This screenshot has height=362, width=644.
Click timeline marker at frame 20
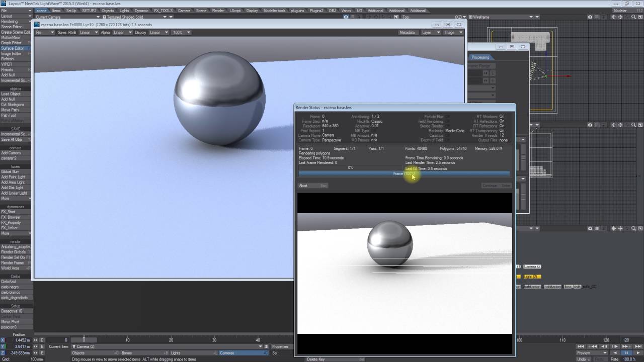click(171, 340)
